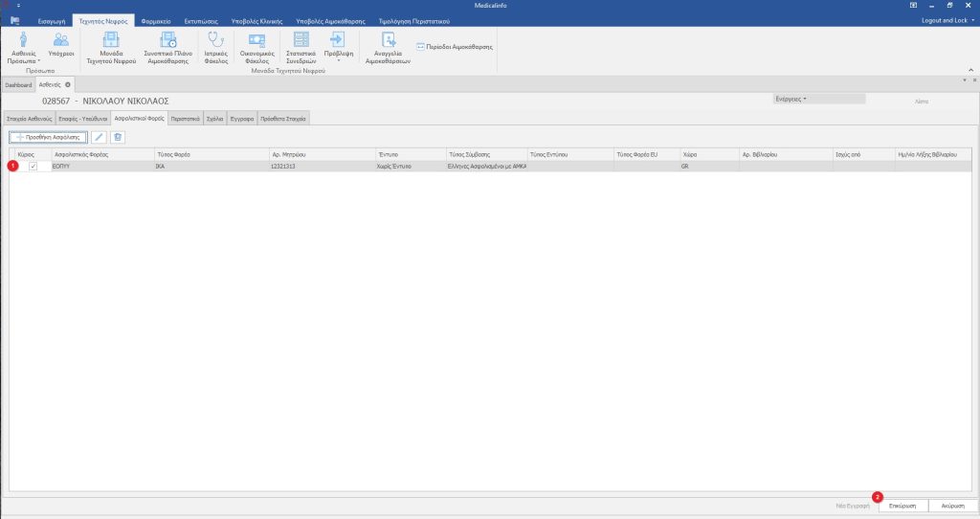This screenshot has height=519, width=980.
Task: Toggle Κύριος checkbox for ΕΟΠΥΥ row
Action: point(33,167)
